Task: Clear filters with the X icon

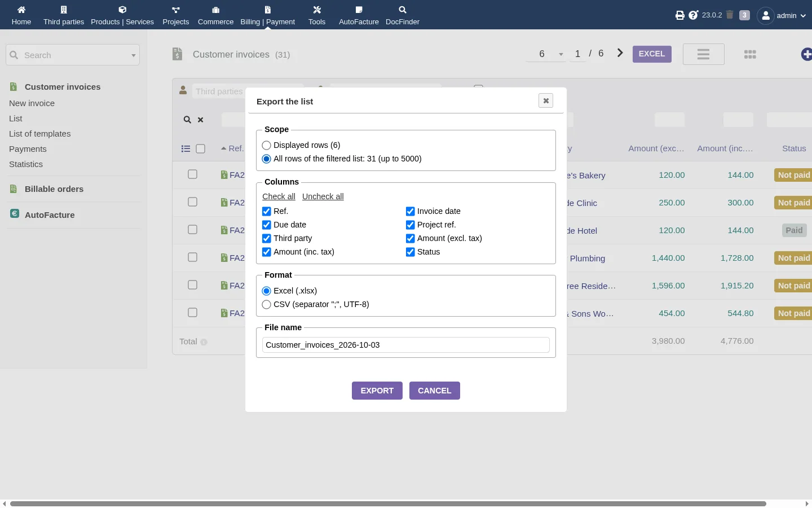Action: coord(200,120)
